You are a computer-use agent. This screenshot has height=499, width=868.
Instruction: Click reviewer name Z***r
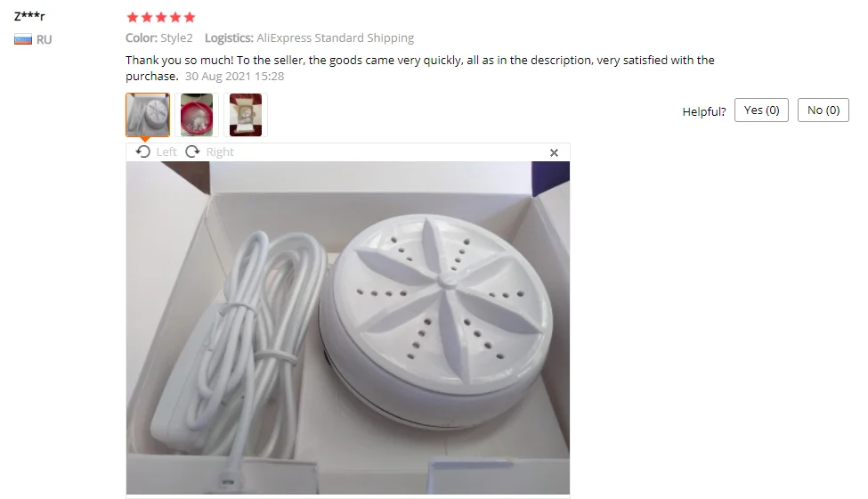(x=29, y=16)
